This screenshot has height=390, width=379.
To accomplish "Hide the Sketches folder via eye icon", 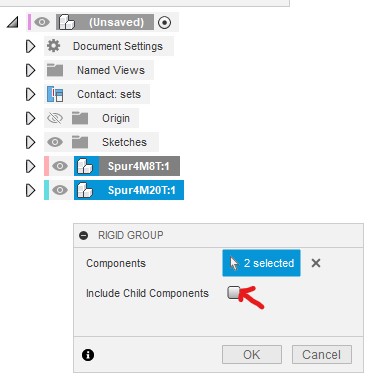I will click(55, 142).
